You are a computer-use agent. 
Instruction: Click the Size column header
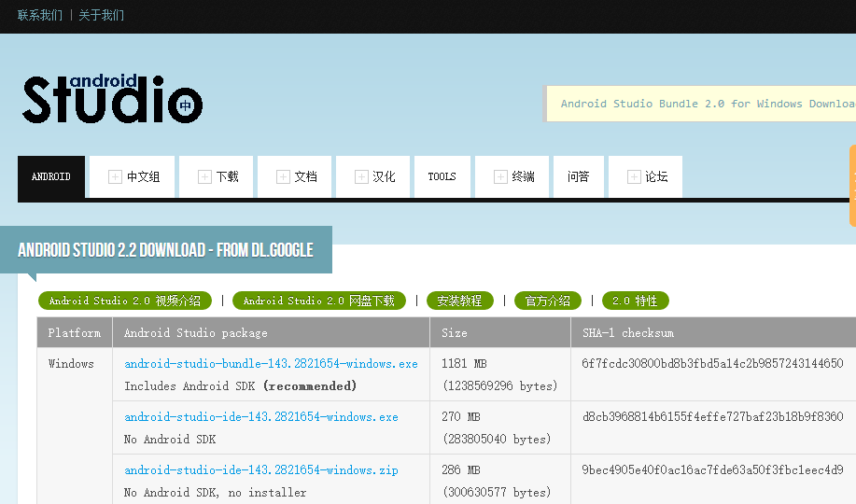coord(500,332)
